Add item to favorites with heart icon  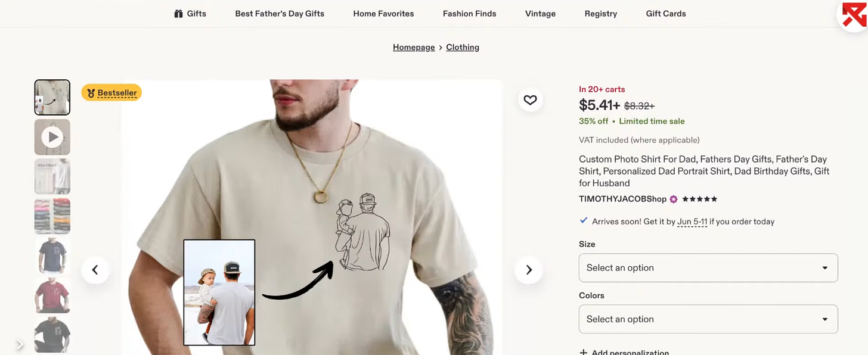pos(530,100)
